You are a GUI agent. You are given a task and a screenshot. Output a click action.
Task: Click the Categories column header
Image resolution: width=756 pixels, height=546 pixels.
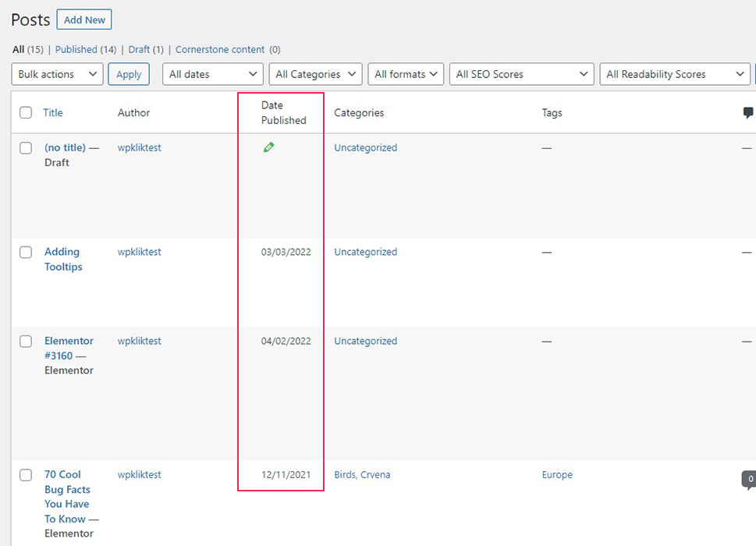click(359, 113)
